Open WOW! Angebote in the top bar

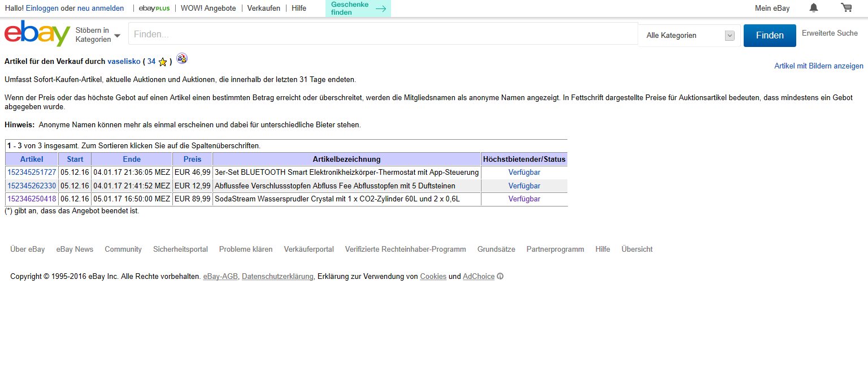coord(209,8)
